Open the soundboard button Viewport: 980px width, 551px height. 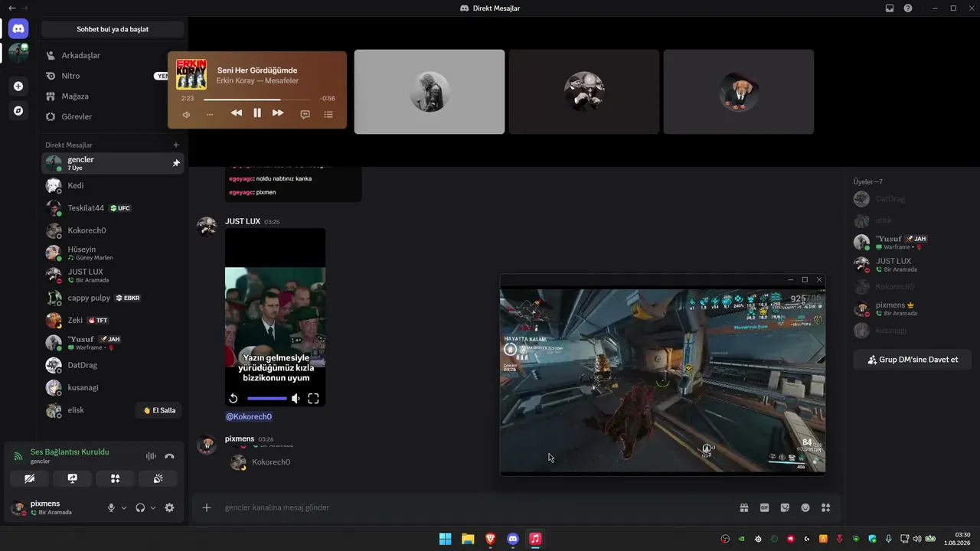click(x=158, y=478)
